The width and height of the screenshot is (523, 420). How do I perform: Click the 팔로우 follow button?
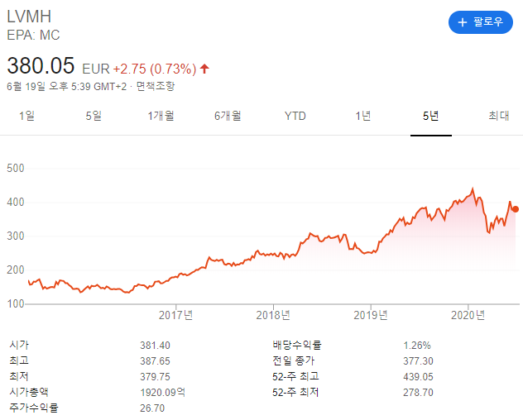[480, 22]
